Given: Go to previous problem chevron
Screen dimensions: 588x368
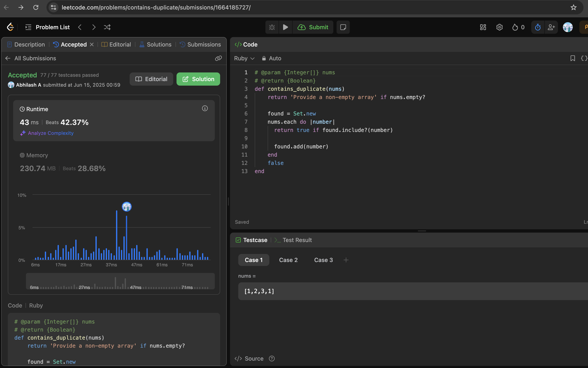Looking at the screenshot, I should 80,27.
